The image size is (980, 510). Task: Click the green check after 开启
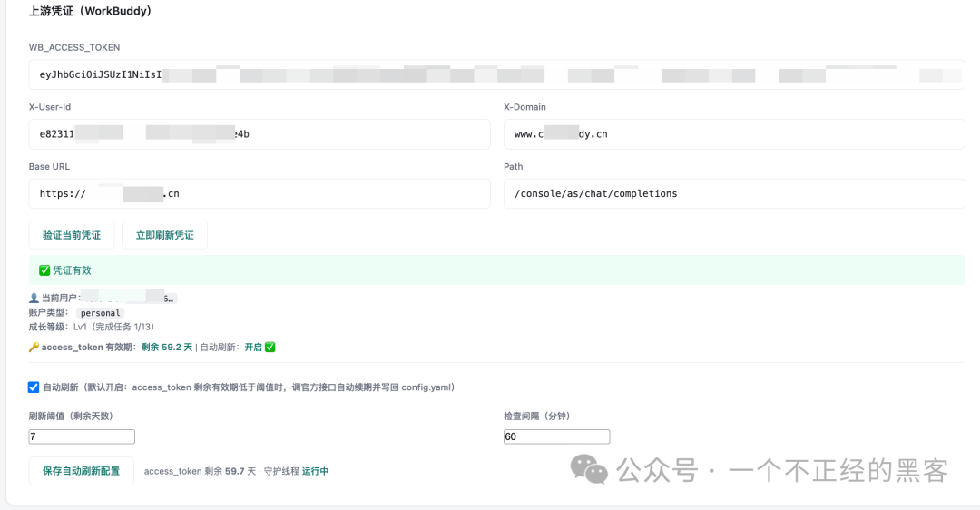click(x=270, y=347)
